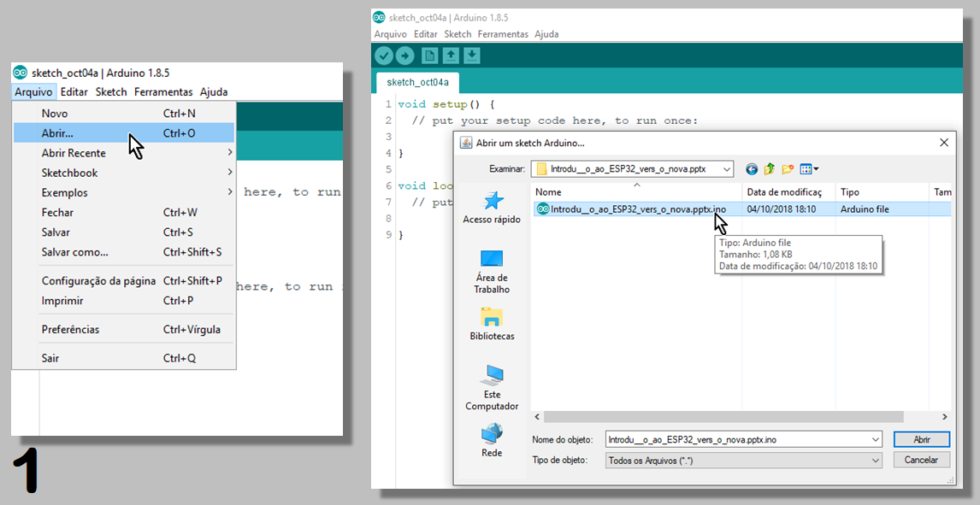
Task: Choose Preferências from the Arquivo menu
Action: 124,330
